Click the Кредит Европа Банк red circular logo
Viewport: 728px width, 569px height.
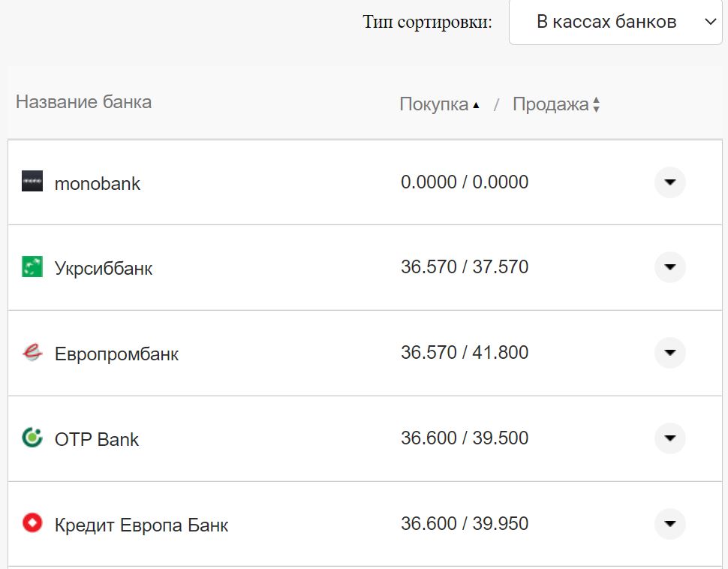coord(32,525)
